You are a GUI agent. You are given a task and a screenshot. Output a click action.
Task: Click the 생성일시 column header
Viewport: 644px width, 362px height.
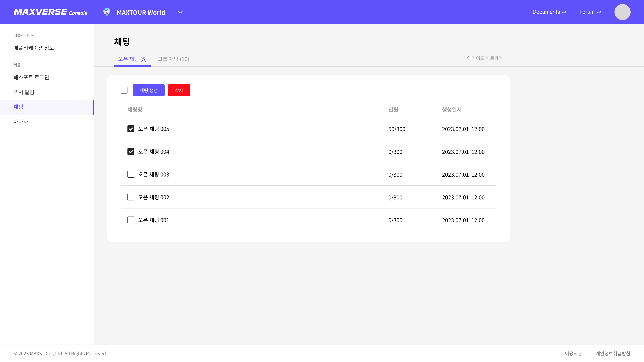[452, 109]
